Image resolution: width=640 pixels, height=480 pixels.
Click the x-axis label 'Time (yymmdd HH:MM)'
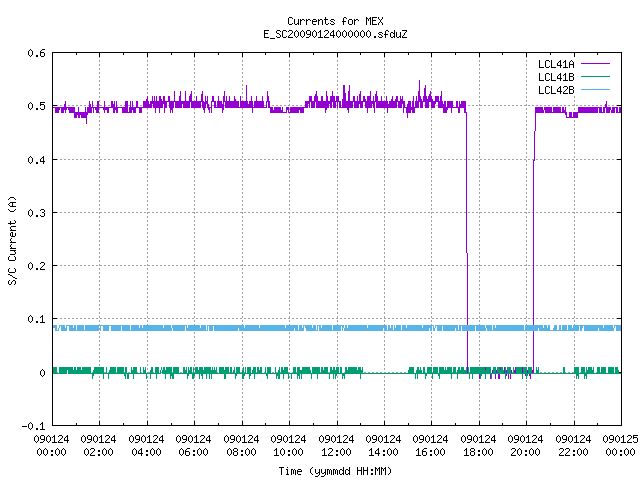click(335, 471)
